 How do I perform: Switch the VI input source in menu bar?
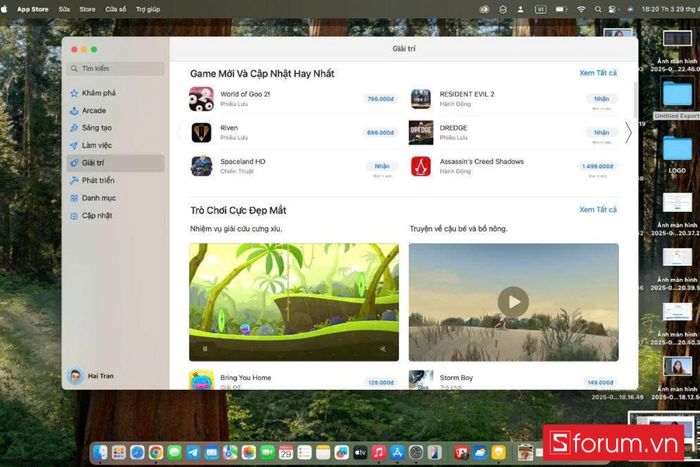(541, 9)
